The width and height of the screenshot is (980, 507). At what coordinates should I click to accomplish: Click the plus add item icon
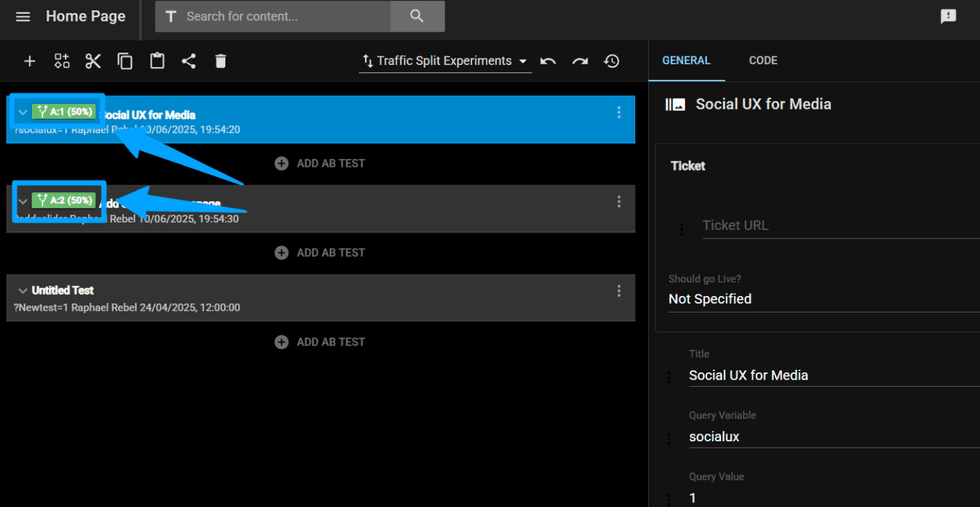point(29,61)
